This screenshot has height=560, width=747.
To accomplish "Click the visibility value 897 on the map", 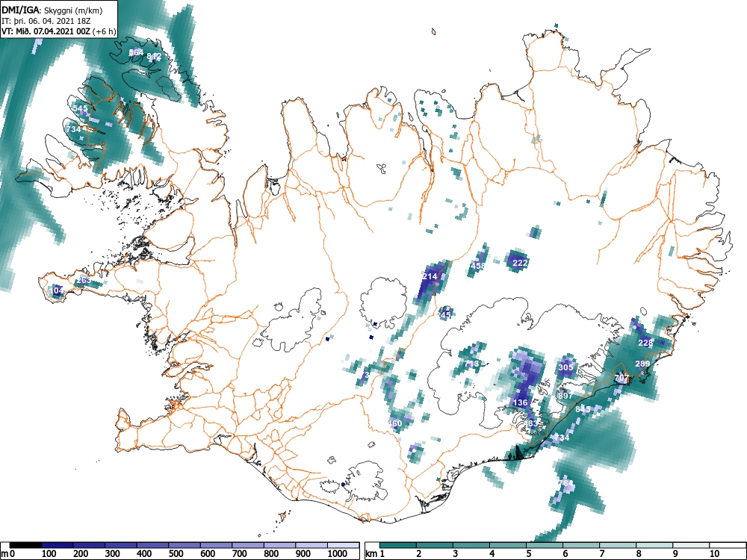I will click(565, 396).
